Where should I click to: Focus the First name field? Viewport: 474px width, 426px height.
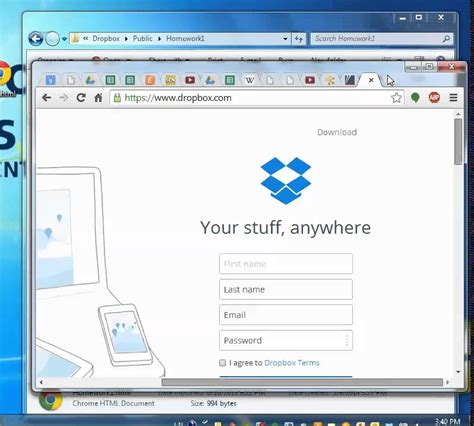[x=286, y=264]
